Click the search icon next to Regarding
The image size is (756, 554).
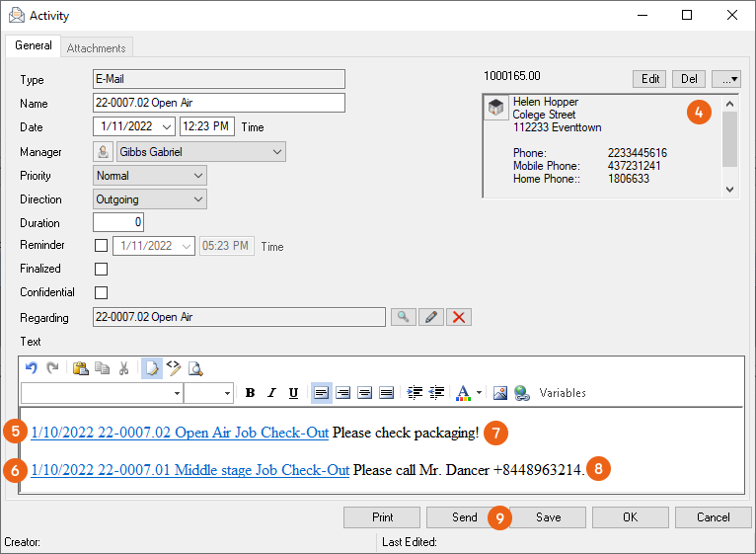coord(403,317)
